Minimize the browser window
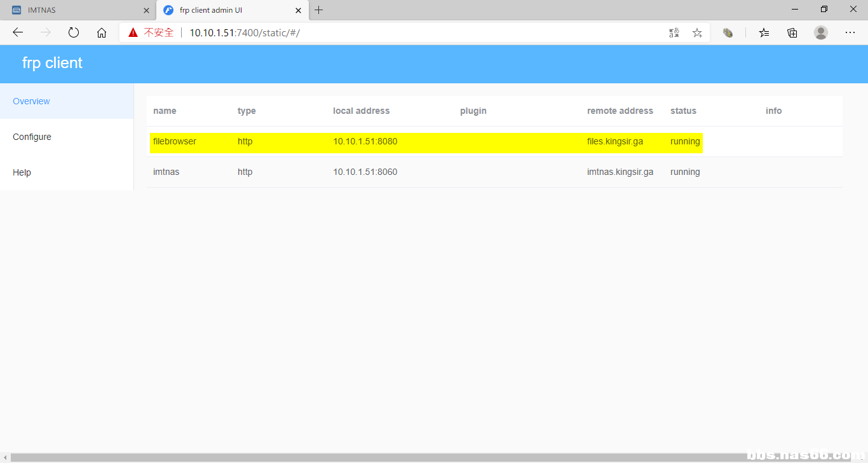Screen dimensions: 868x463 click(x=795, y=10)
